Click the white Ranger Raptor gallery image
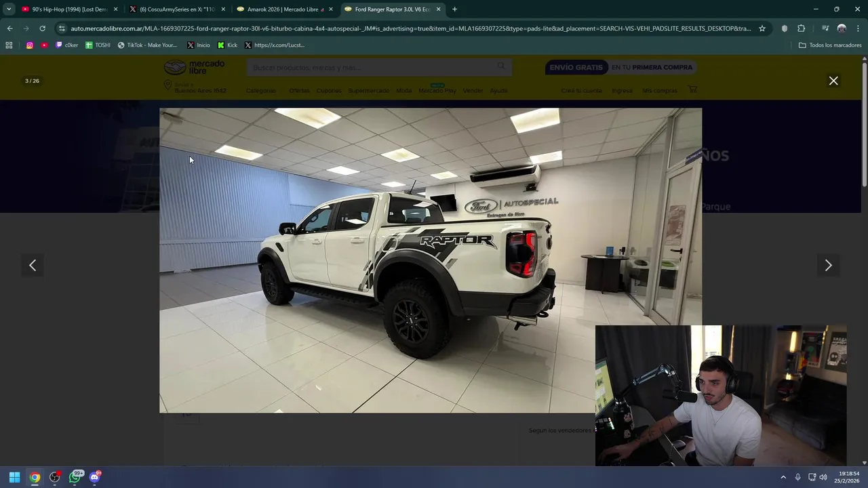 431,260
